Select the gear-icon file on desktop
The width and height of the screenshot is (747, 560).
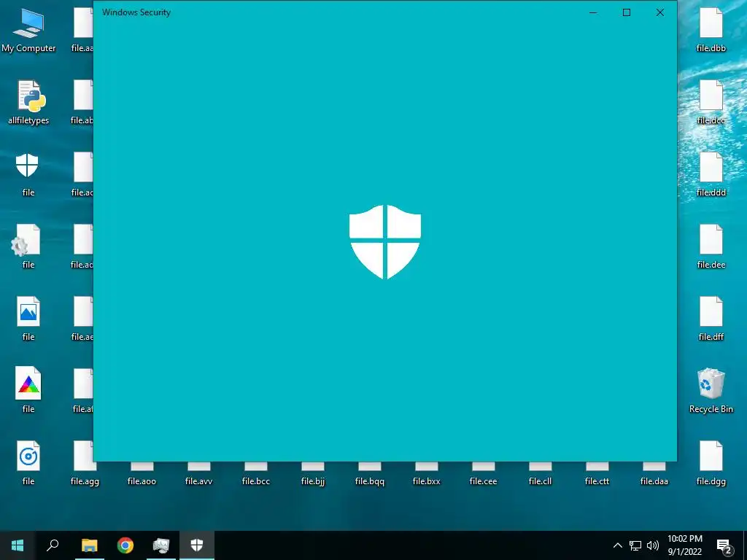point(28,246)
